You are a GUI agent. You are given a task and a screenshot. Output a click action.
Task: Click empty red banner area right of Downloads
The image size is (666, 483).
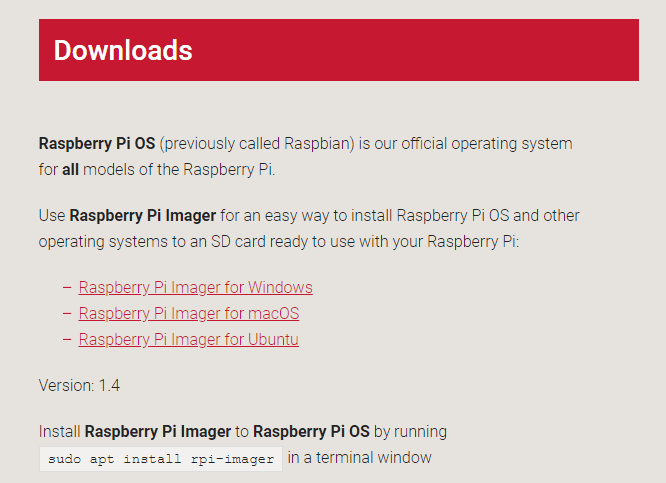450,50
